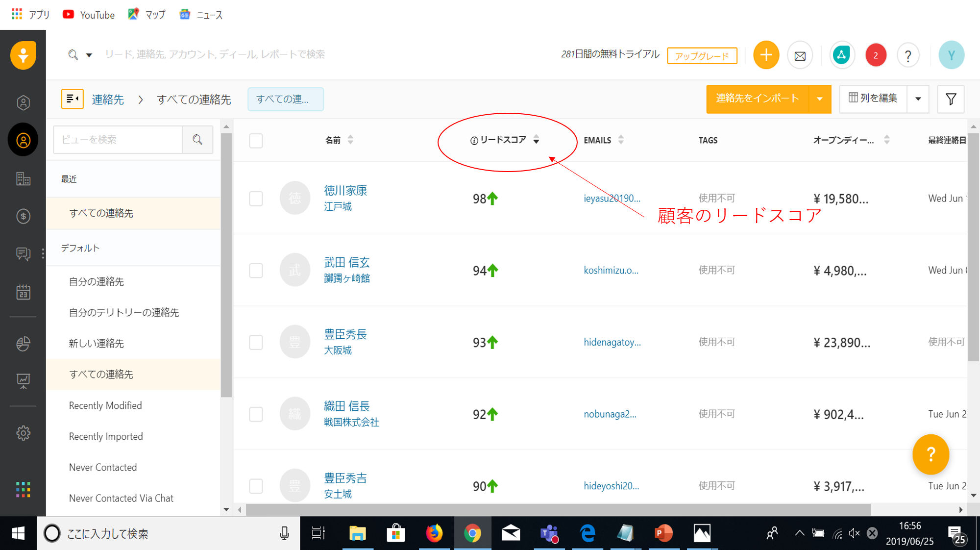Select the 自分の連絡先 view
980x550 pixels.
click(x=96, y=282)
